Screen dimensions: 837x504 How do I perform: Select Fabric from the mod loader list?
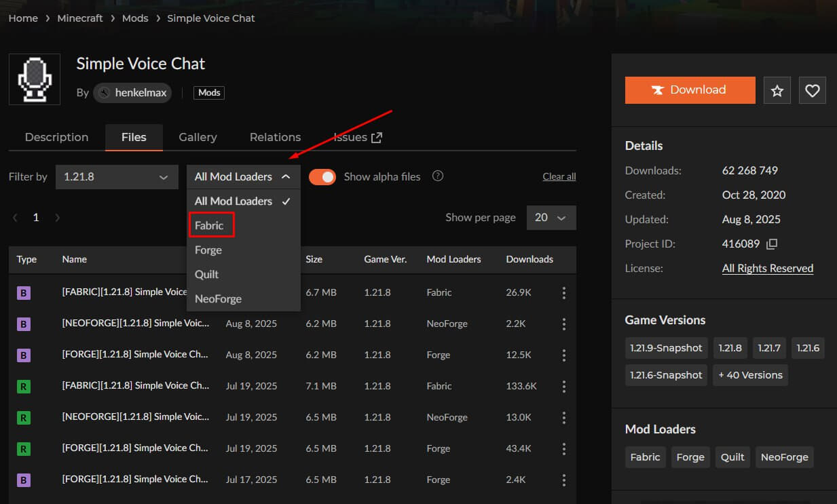210,225
